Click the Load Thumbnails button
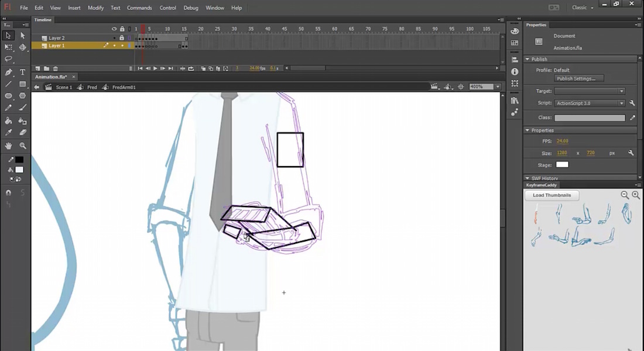This screenshot has height=351, width=644. coord(551,195)
